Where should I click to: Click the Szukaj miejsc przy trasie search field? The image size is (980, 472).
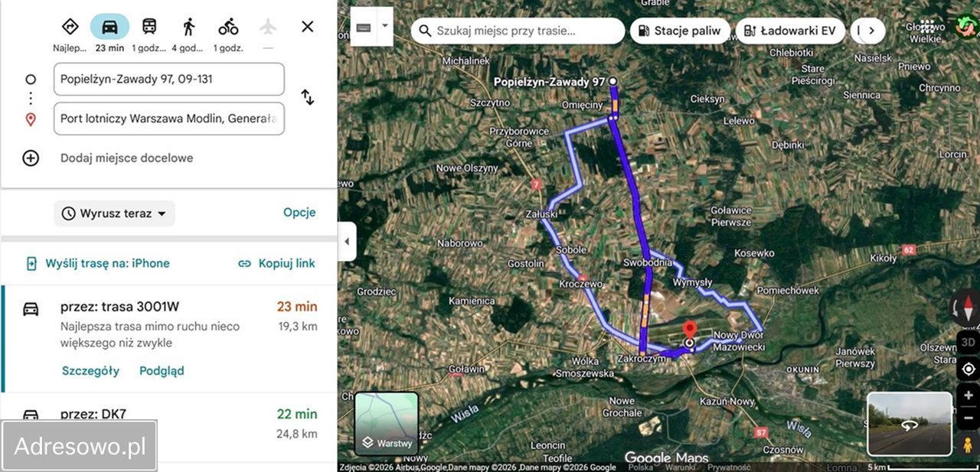point(518,31)
